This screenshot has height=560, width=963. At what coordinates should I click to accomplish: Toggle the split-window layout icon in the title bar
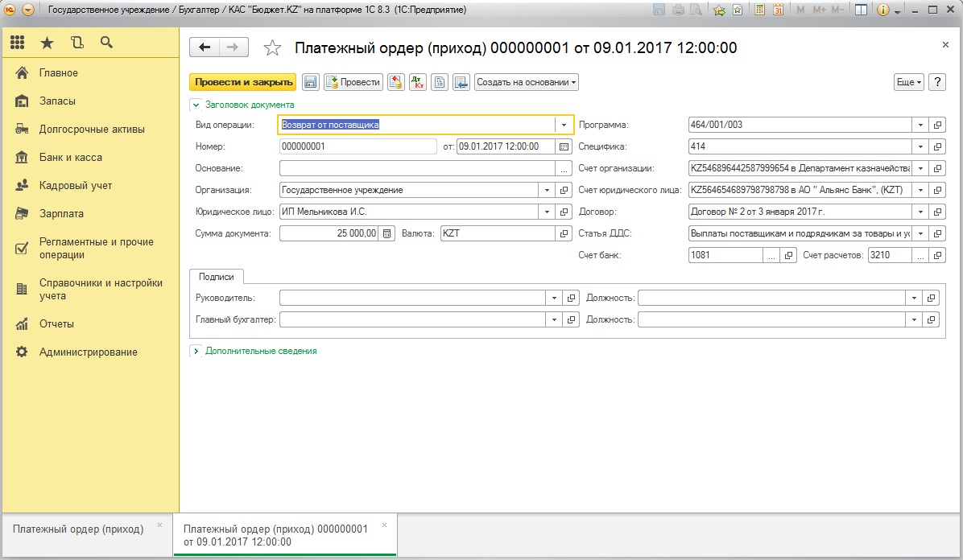(x=861, y=10)
